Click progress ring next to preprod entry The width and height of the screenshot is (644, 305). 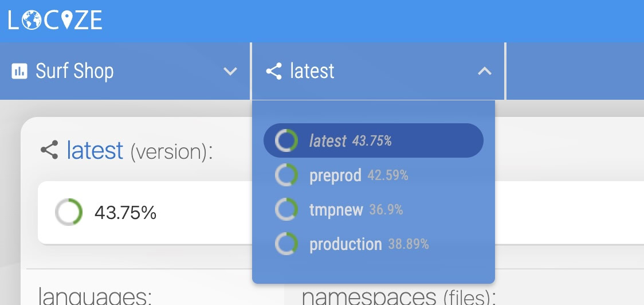[x=286, y=175]
